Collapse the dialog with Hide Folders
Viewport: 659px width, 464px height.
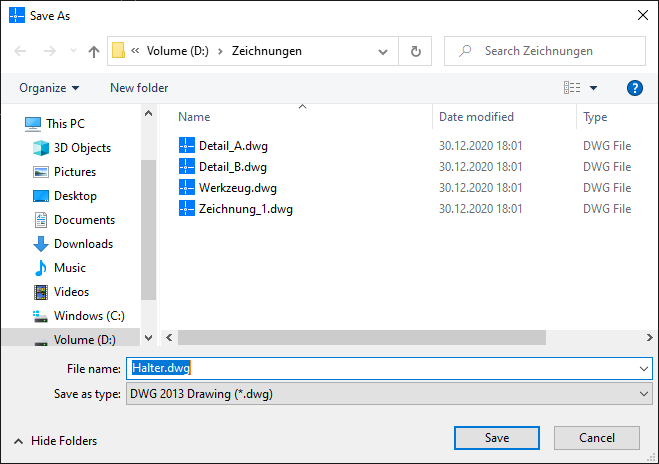click(x=55, y=440)
